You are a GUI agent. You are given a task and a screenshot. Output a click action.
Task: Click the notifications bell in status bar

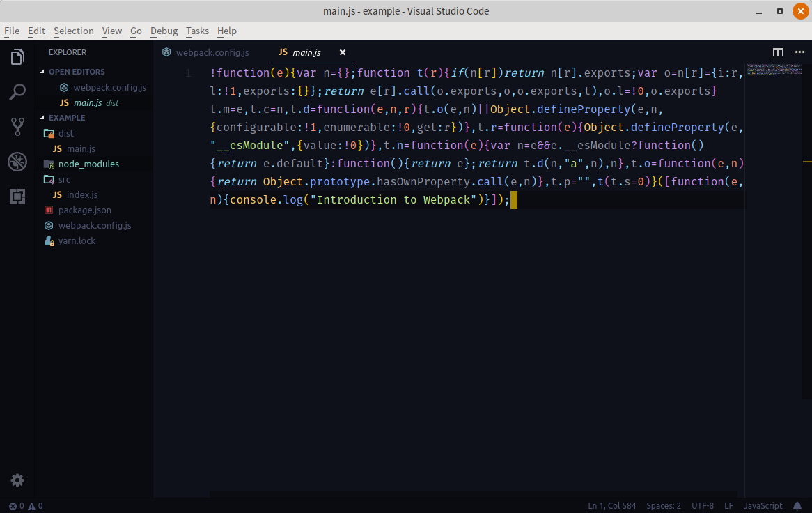[x=797, y=506]
